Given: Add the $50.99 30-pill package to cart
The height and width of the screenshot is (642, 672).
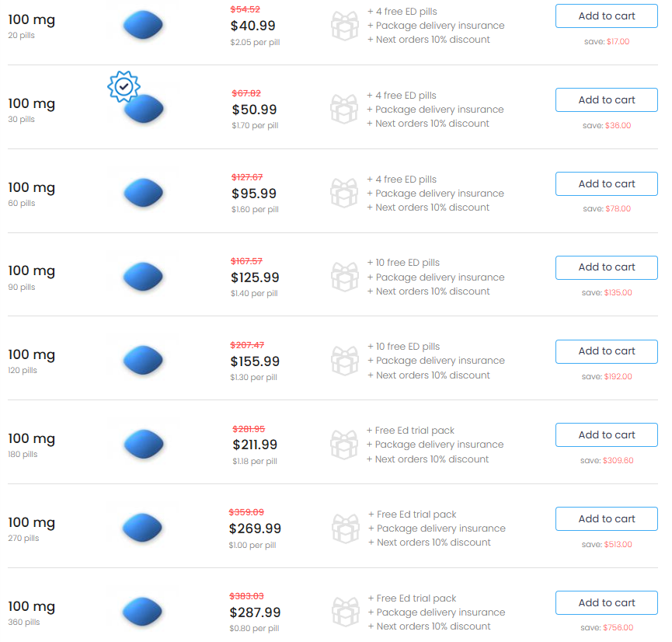Looking at the screenshot, I should (606, 100).
